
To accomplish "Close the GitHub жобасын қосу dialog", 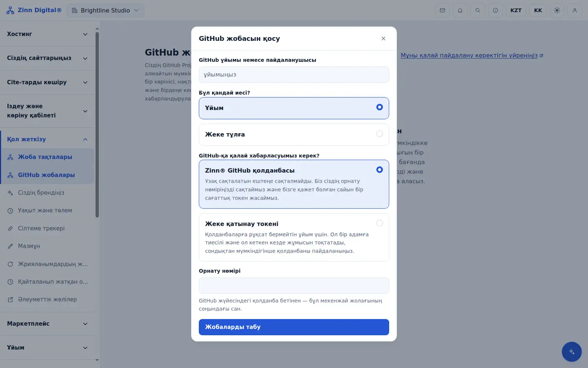I will [383, 38].
